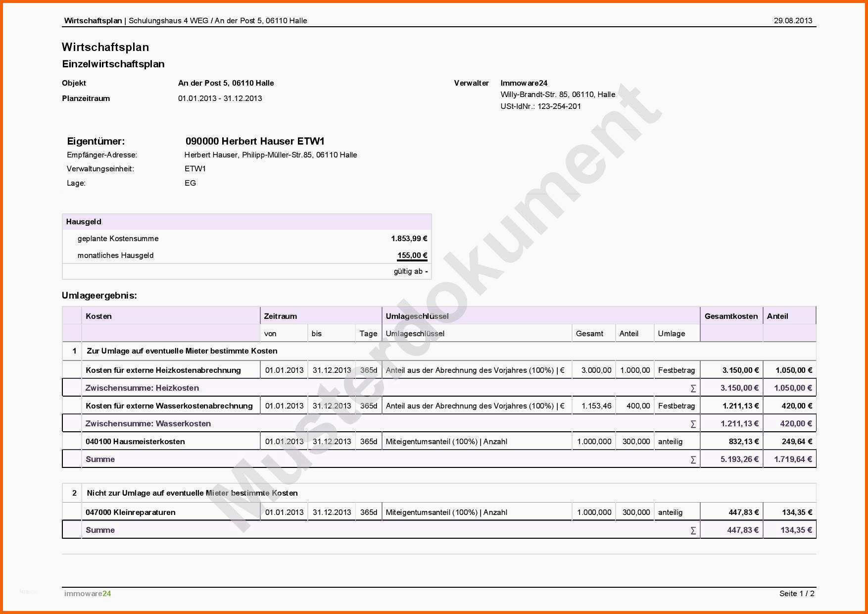The width and height of the screenshot is (868, 614).
Task: Select address 'Willy-Brandt-Str. 85, 06110, Halle'
Action: click(558, 95)
